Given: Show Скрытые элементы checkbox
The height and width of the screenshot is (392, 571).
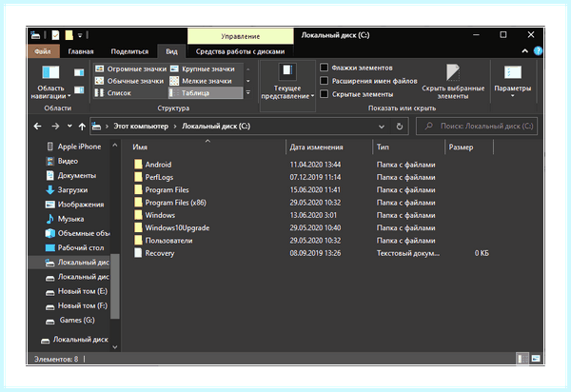Looking at the screenshot, I should [325, 94].
